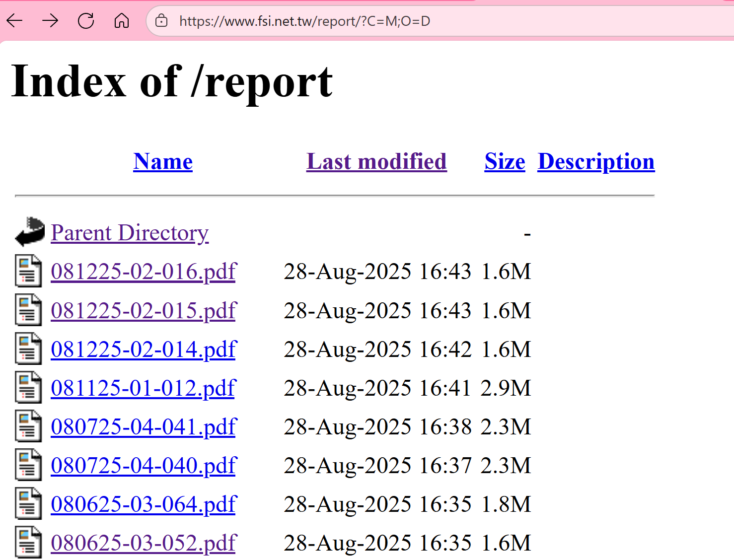Open 081225-02-016.pdf
The height and width of the screenshot is (560, 734).
coord(144,272)
